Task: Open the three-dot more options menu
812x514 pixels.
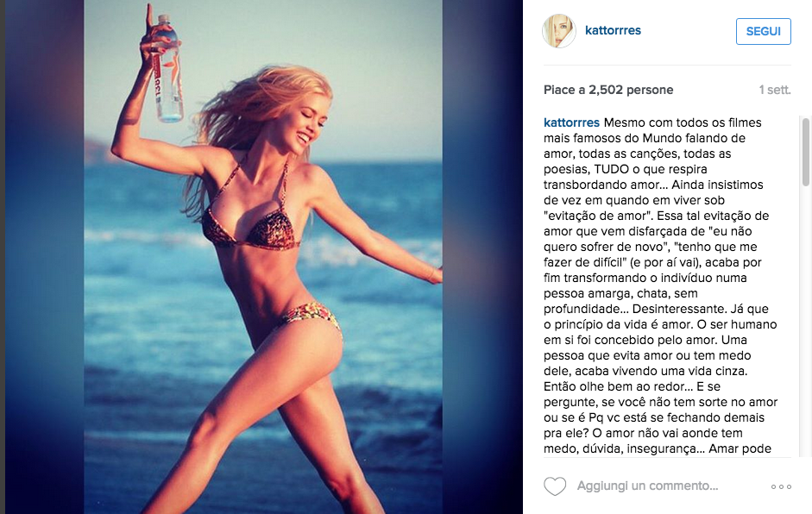Action: pos(781,486)
